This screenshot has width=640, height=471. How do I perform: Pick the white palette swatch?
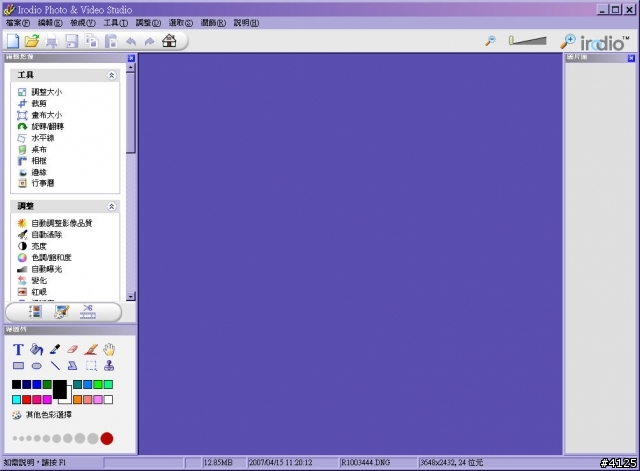coord(108,400)
